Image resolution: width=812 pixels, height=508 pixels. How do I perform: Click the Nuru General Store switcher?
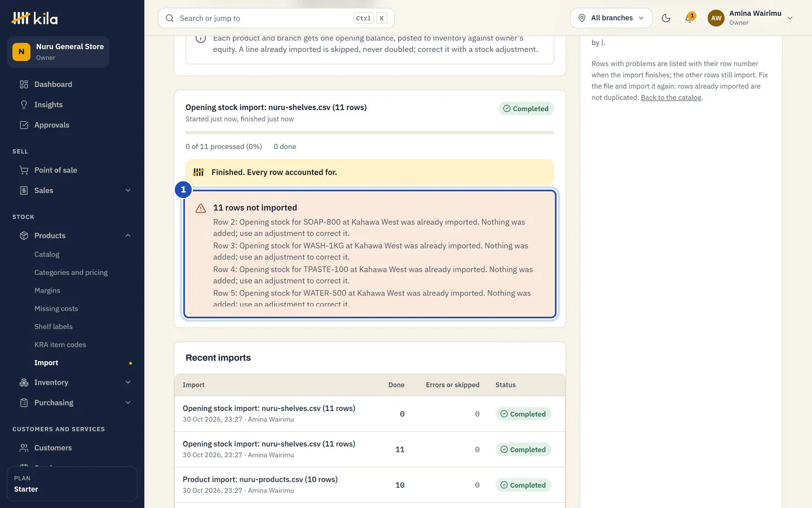coord(58,52)
